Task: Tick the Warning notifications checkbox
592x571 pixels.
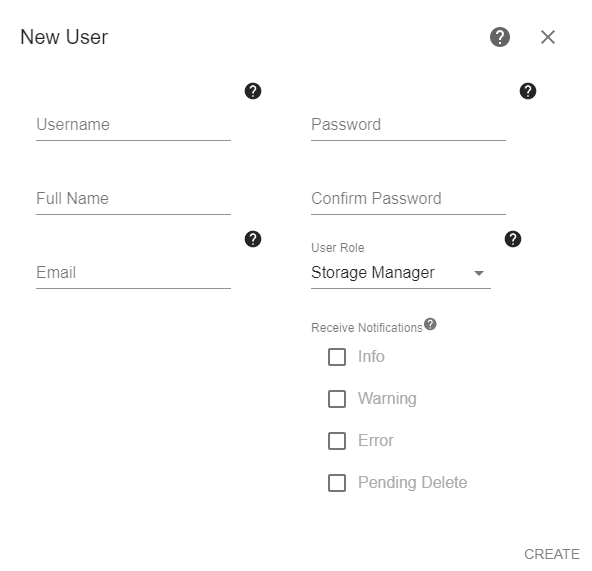Action: pos(337,399)
